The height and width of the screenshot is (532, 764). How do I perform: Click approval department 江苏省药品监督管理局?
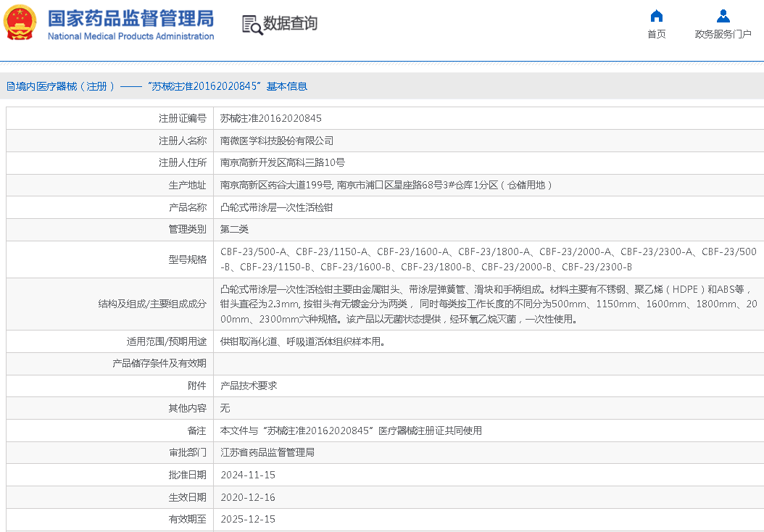pos(267,452)
